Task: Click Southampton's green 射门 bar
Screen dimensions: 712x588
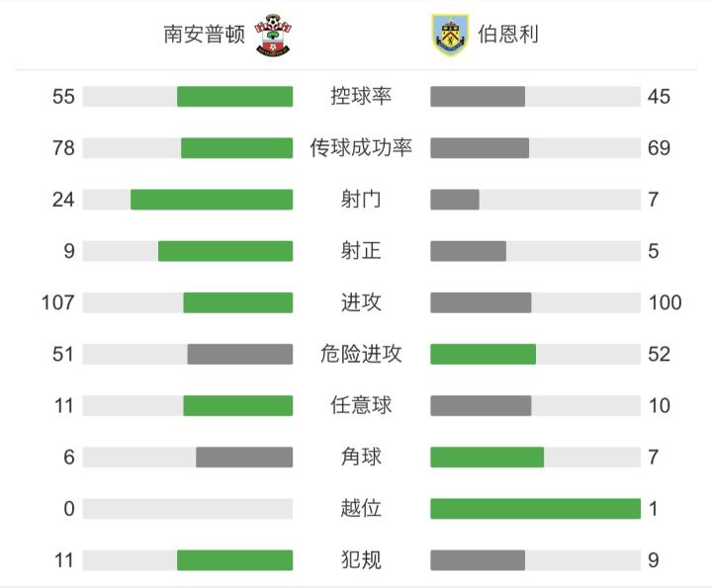Action: point(212,200)
